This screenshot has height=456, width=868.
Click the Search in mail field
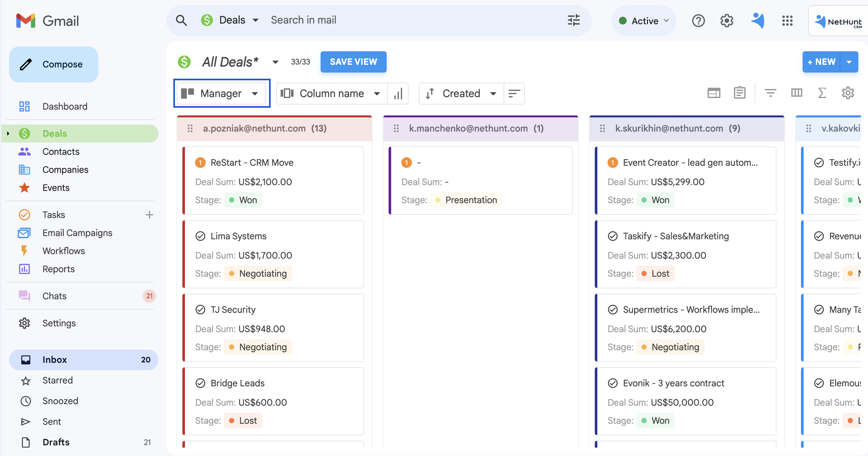pyautogui.click(x=414, y=20)
